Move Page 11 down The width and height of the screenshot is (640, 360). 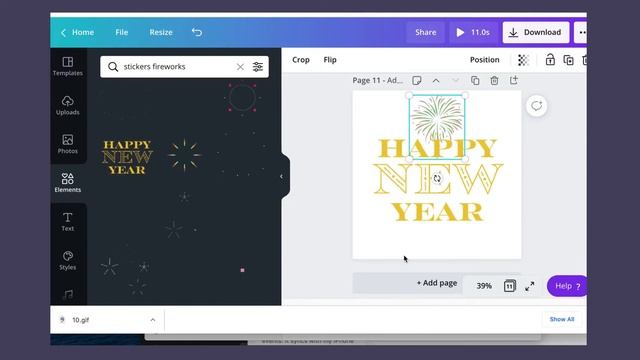[455, 81]
